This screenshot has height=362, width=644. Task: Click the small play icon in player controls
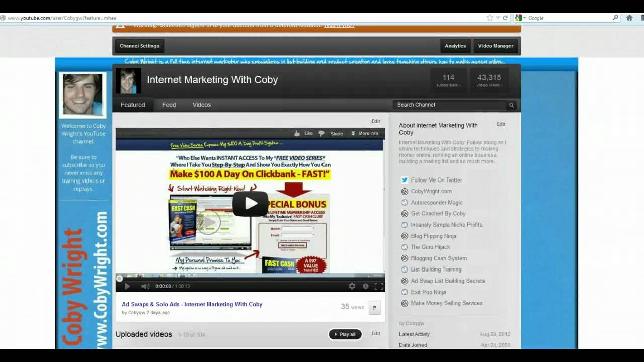127,286
